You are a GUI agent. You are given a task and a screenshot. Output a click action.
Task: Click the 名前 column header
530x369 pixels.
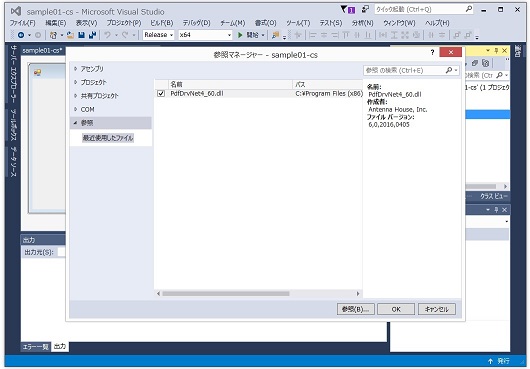pyautogui.click(x=230, y=84)
